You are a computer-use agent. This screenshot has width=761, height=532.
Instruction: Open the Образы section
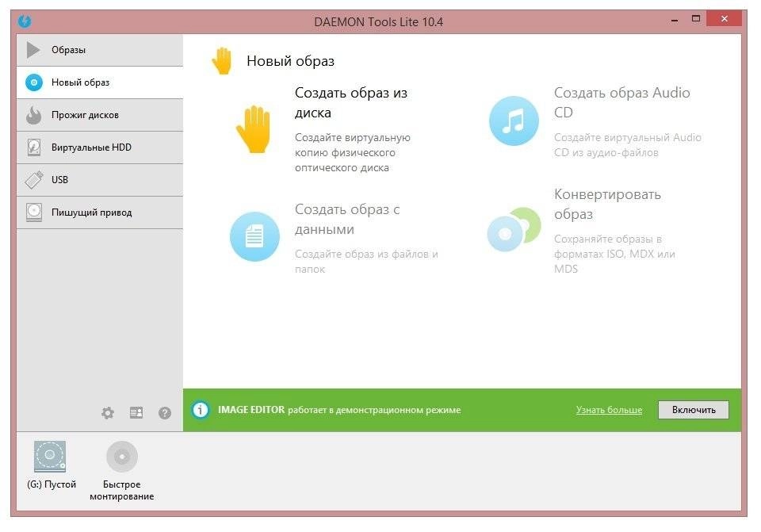pos(100,50)
